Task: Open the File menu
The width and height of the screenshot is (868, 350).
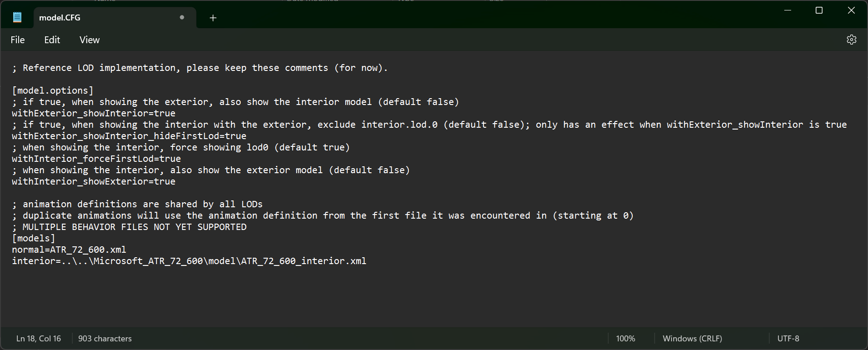Action: [x=17, y=40]
